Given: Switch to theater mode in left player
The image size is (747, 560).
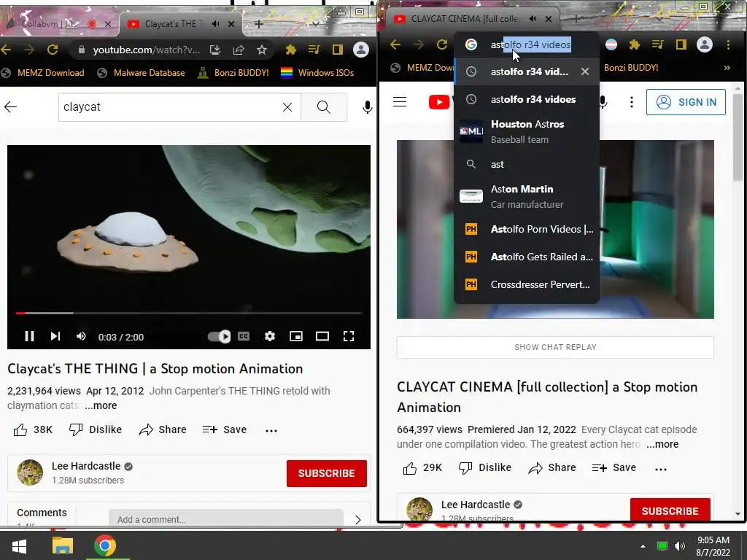Looking at the screenshot, I should coord(322,337).
